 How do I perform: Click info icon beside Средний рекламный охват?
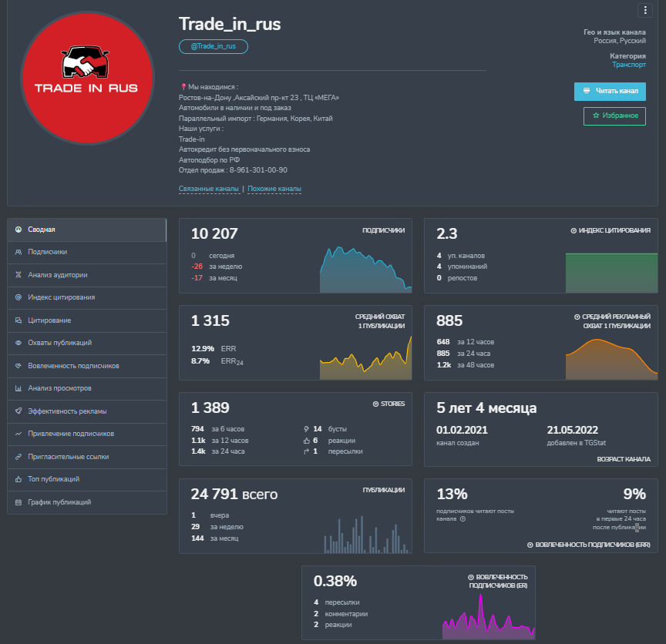coord(577,317)
